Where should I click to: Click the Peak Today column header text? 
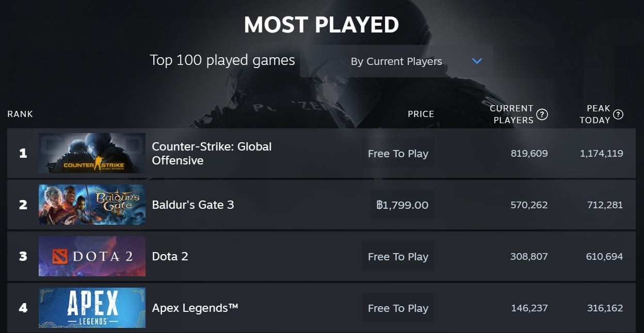[x=595, y=114]
